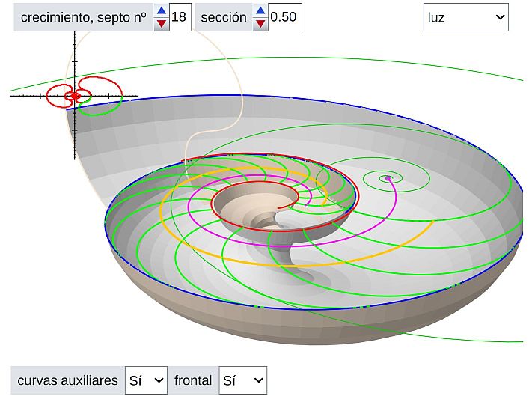Focus the septo number field showing 18

click(x=179, y=17)
